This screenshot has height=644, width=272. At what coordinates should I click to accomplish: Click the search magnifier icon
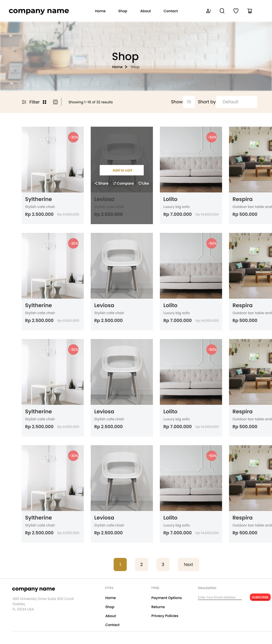pyautogui.click(x=222, y=11)
